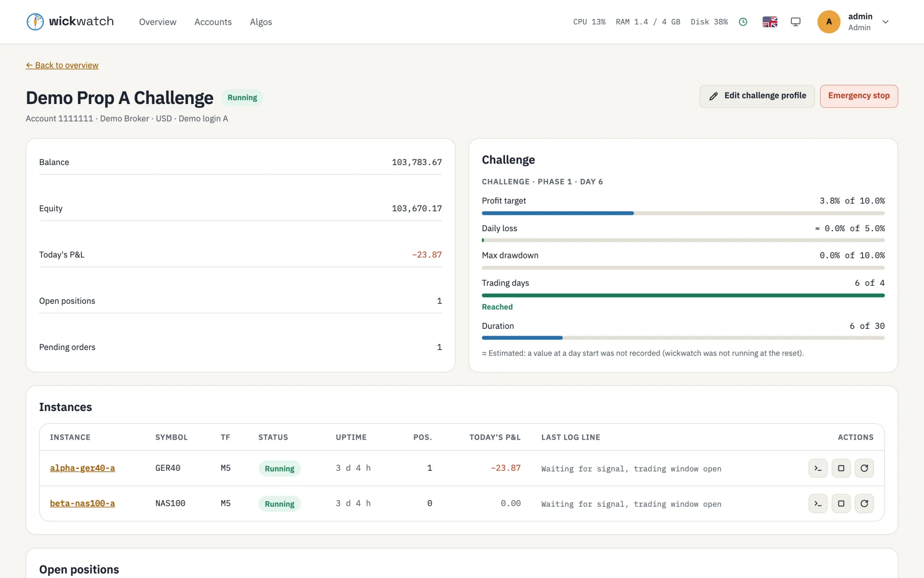Click Running status in beta-nas100-a row
The height and width of the screenshot is (578, 924).
coord(280,504)
